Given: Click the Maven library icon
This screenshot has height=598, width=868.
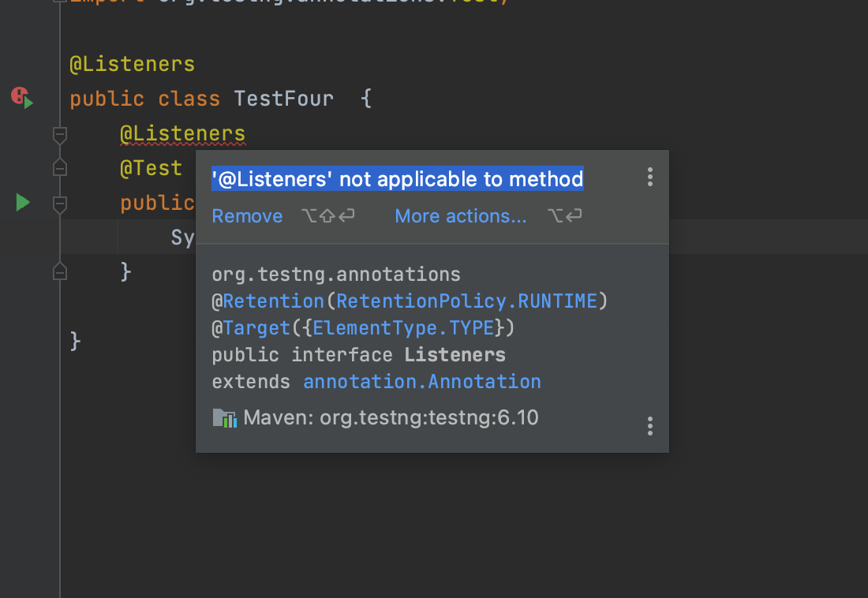Looking at the screenshot, I should coord(225,417).
